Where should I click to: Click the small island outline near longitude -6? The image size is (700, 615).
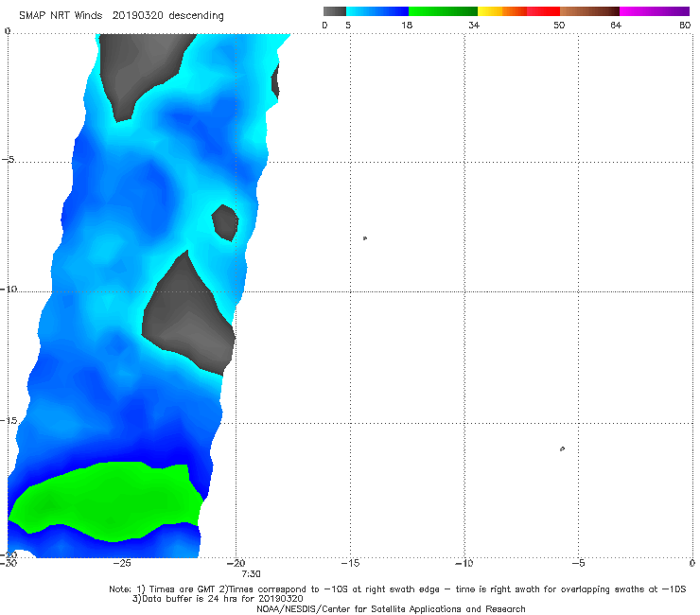pyautogui.click(x=562, y=448)
